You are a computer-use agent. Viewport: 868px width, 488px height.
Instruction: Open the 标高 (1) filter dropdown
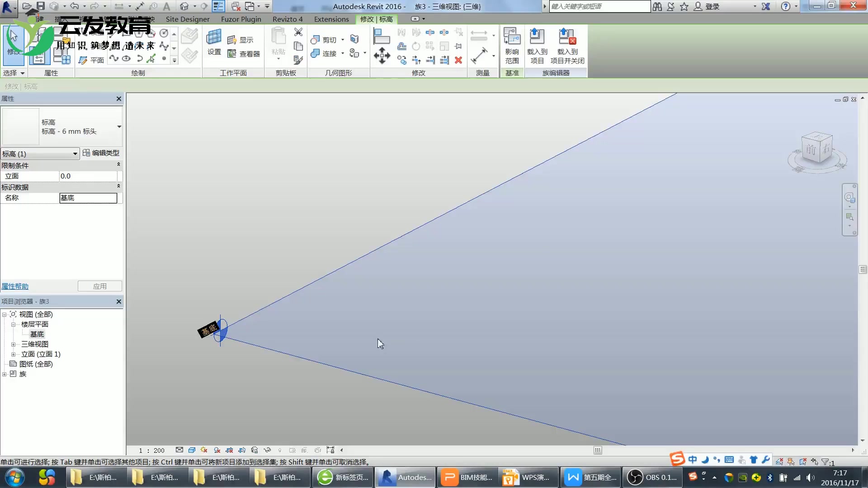(75, 154)
